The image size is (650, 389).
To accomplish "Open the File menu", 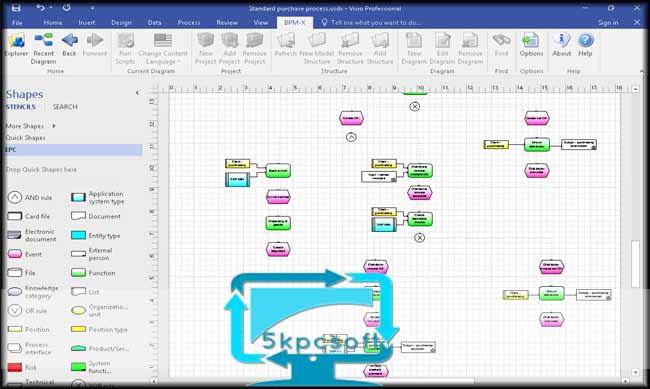I will [17, 22].
